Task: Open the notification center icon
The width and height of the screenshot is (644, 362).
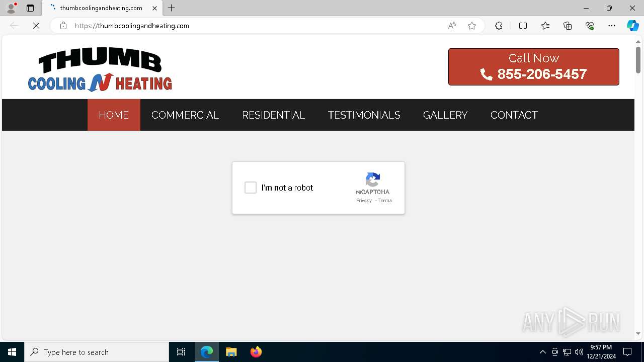Action: pyautogui.click(x=627, y=352)
